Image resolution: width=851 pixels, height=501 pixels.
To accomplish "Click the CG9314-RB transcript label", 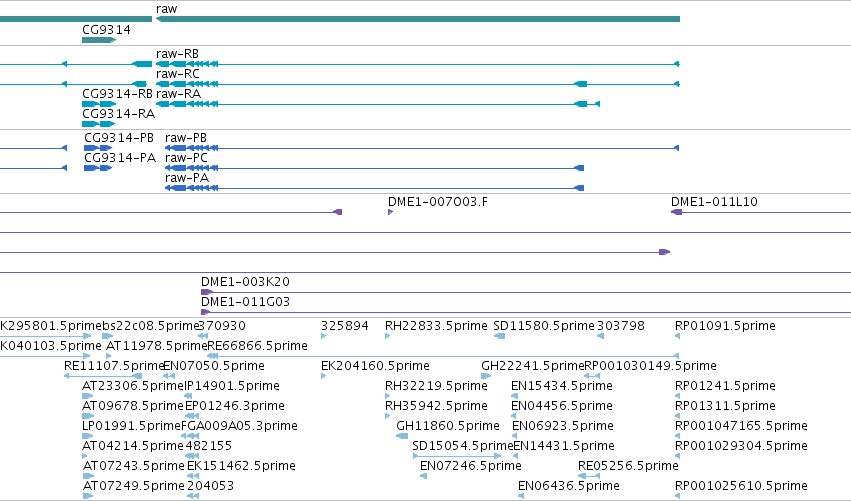I will tap(117, 94).
